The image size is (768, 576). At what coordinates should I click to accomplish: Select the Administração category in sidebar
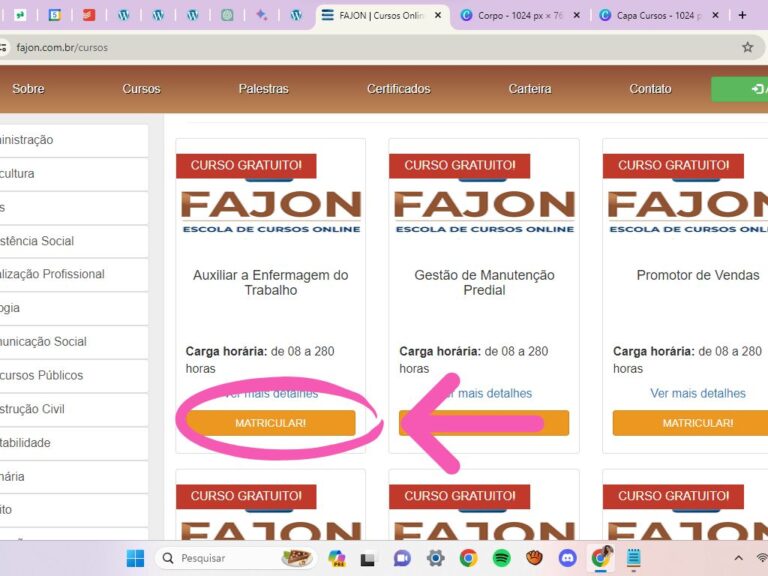[73, 140]
